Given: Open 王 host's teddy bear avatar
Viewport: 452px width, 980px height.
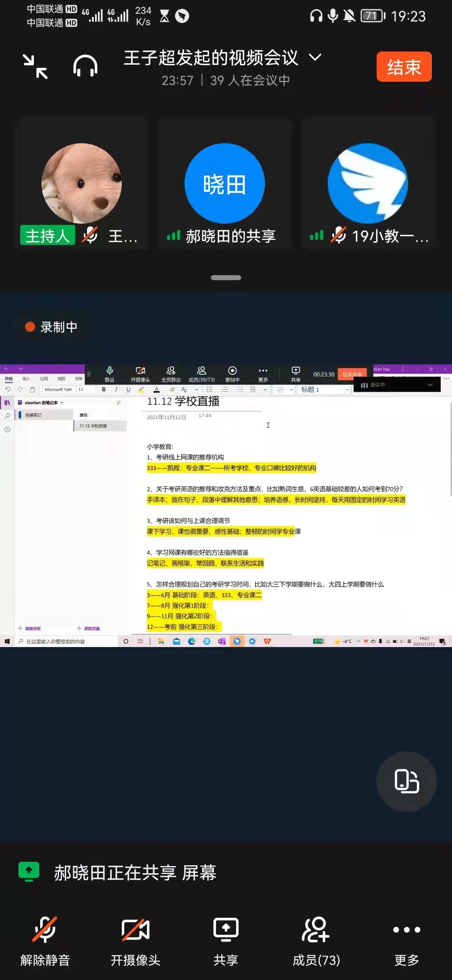Looking at the screenshot, I should tap(82, 183).
